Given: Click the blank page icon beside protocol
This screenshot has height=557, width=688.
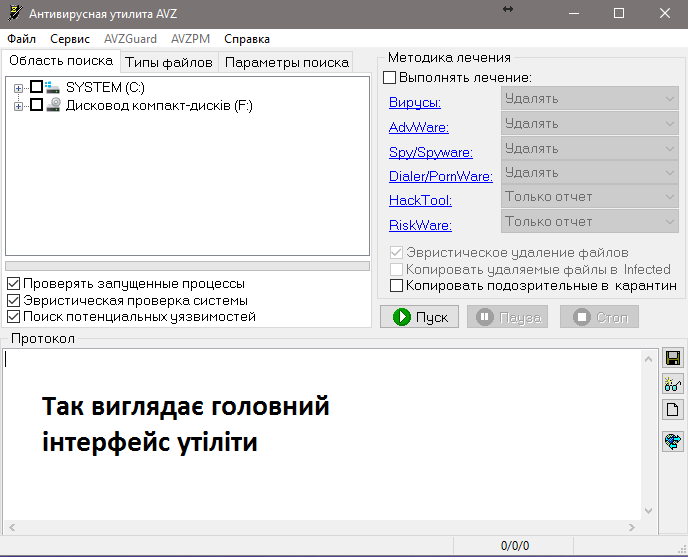Looking at the screenshot, I should click(x=672, y=409).
